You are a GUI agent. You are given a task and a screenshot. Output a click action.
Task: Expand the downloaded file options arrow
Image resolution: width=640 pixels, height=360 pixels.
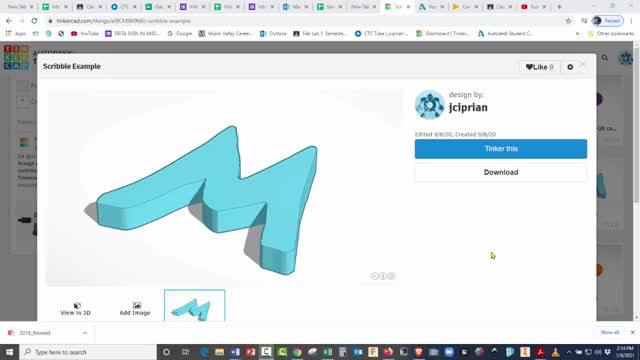tap(85, 333)
